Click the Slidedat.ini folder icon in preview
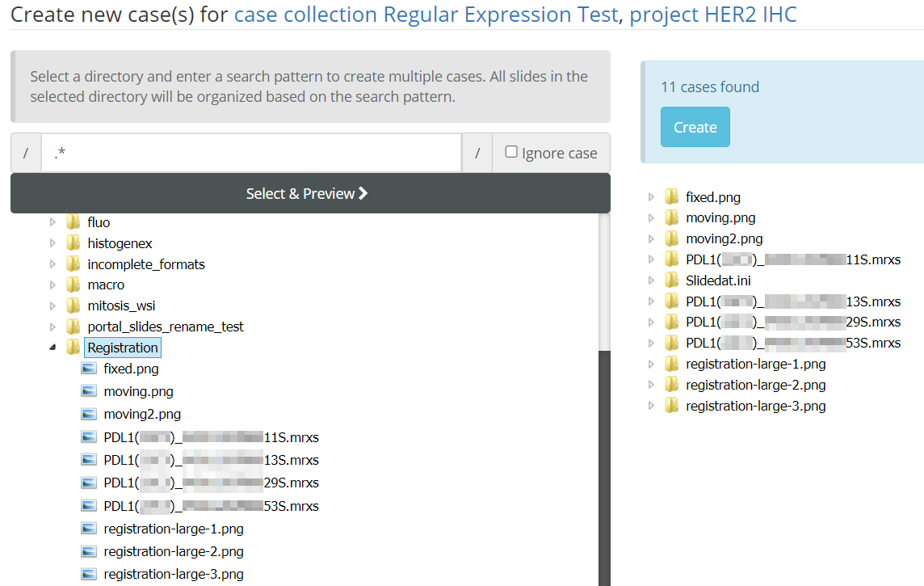Viewport: 924px width, 586px height. [x=671, y=280]
